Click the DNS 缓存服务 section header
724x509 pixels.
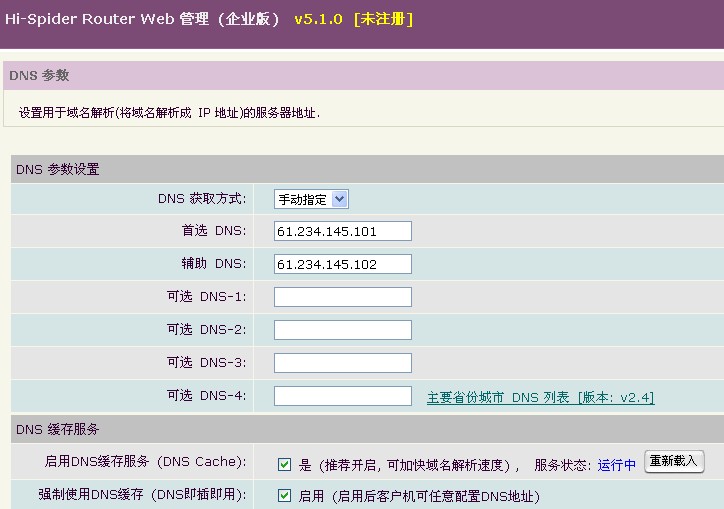tap(58, 430)
